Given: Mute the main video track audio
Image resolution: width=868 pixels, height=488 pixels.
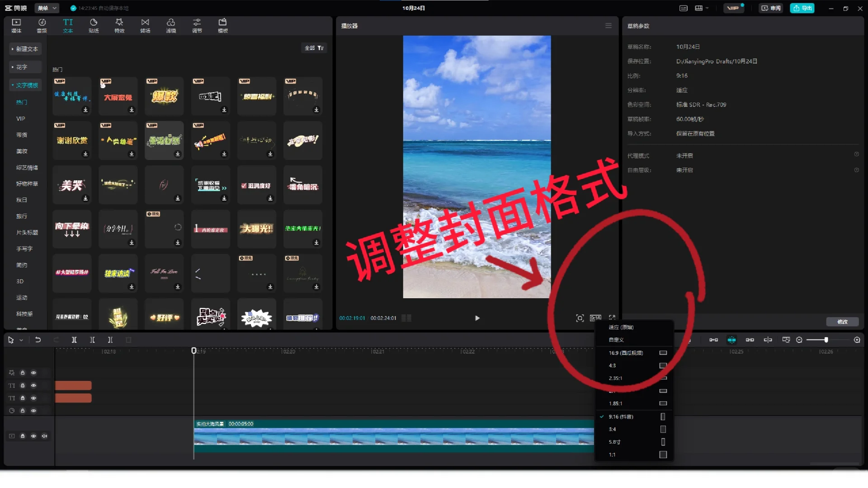Looking at the screenshot, I should 44,436.
